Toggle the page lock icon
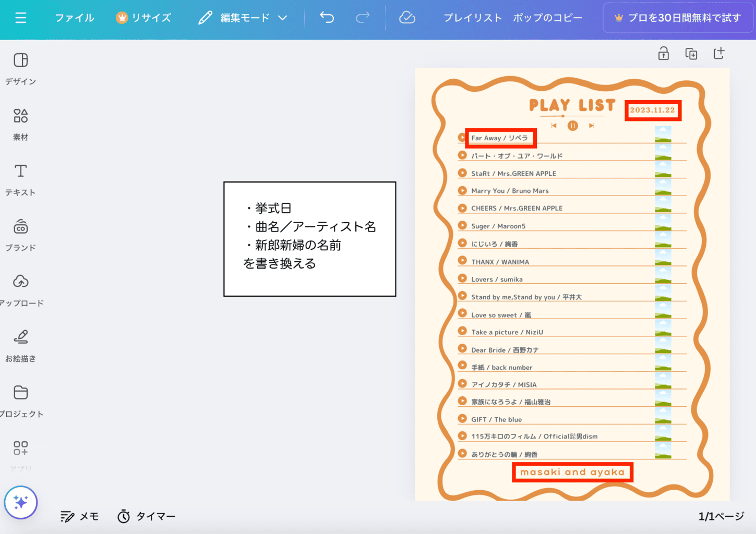Screen dimensions: 756x534 663,53
